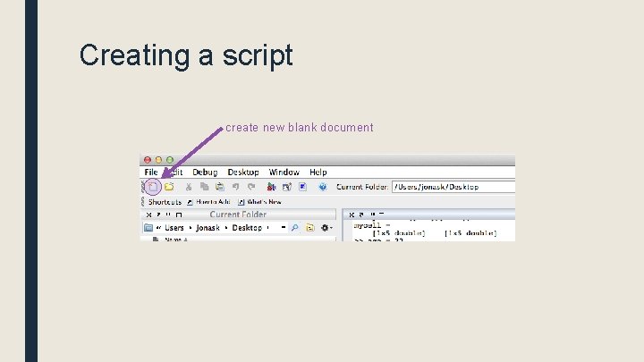Minimize the Current Folder panel
This screenshot has height=362, width=644.
[x=168, y=215]
